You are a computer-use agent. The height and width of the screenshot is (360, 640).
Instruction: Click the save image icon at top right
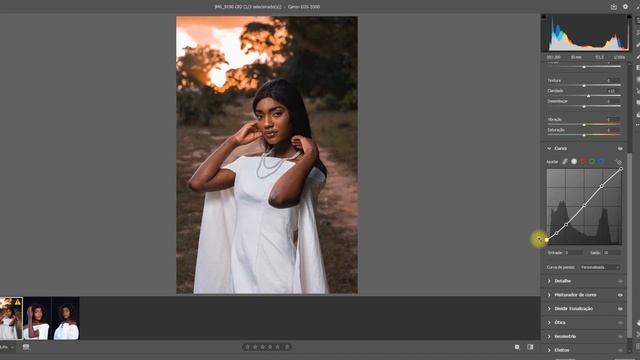click(613, 7)
